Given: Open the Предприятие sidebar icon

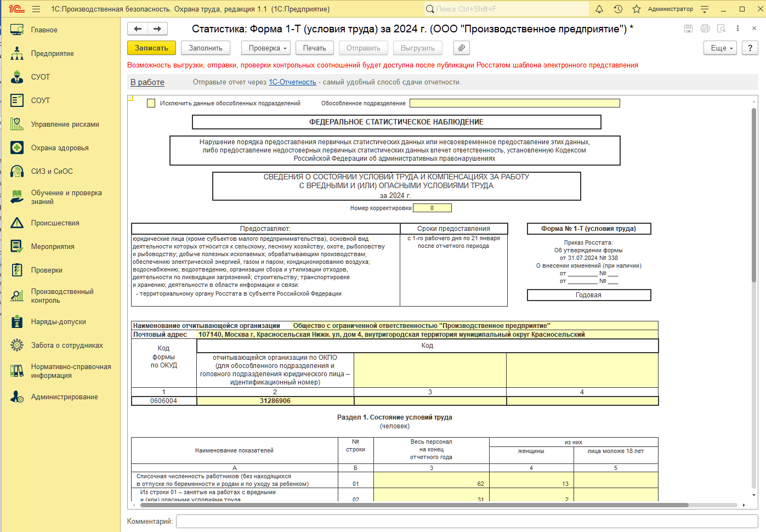Looking at the screenshot, I should (x=17, y=54).
